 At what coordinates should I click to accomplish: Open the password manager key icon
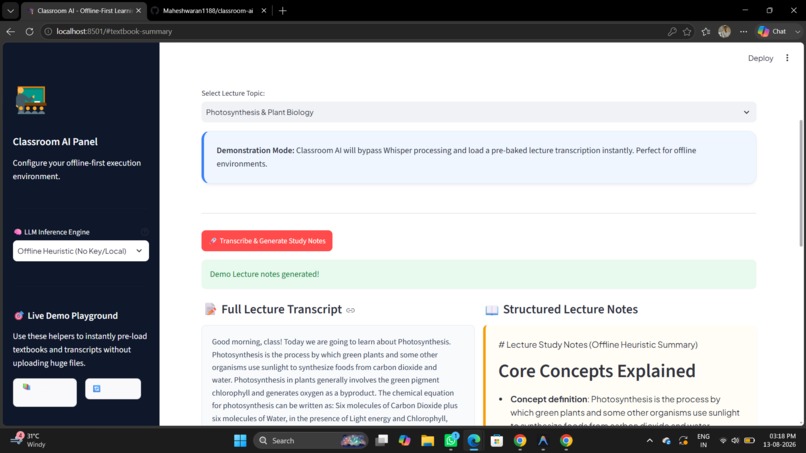pos(672,31)
